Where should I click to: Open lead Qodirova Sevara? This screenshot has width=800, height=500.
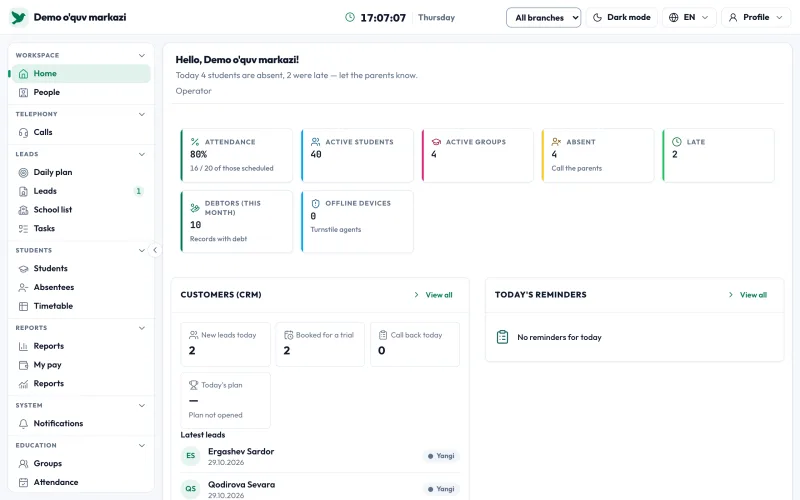click(320, 489)
